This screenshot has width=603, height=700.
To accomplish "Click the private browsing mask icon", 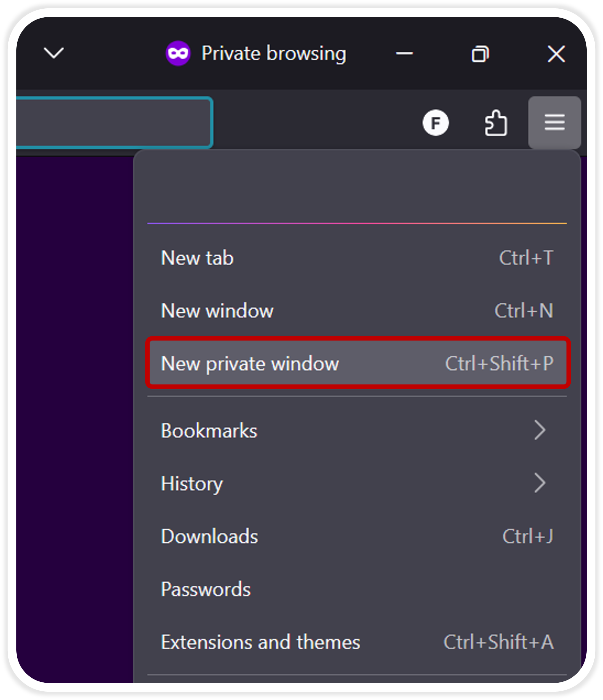I will tap(178, 54).
